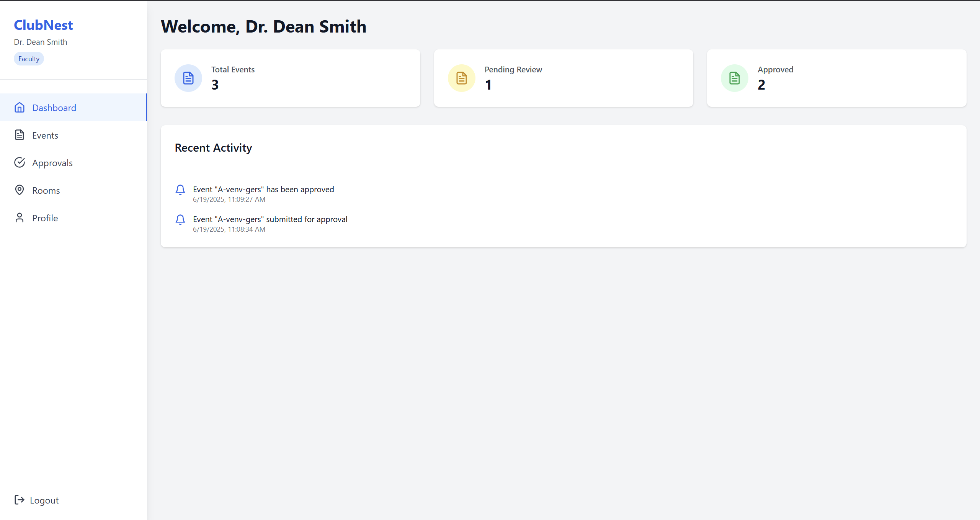Click the Approvals checkmark circle icon
This screenshot has width=980, height=520.
[x=20, y=163]
